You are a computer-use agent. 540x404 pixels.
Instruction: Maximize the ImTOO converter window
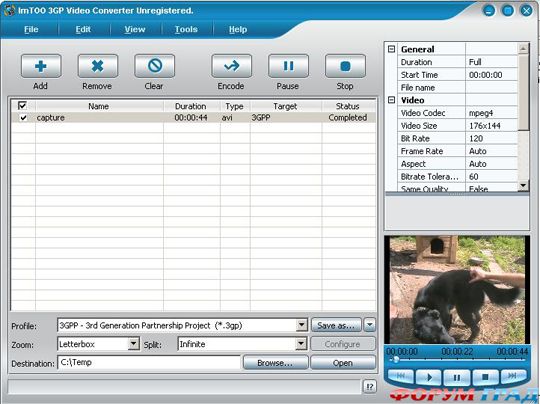[x=508, y=11]
